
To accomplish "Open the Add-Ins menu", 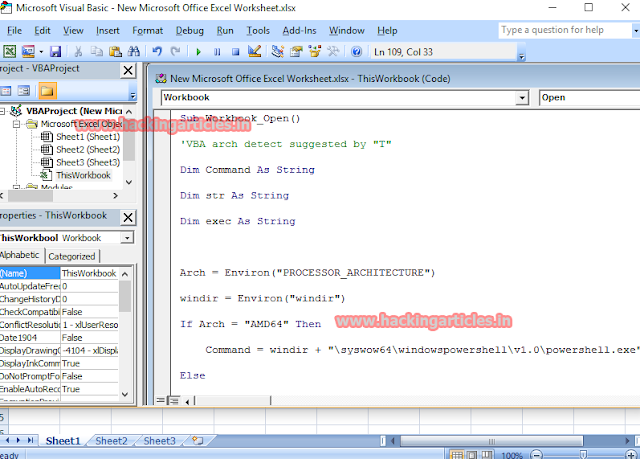I will [299, 31].
